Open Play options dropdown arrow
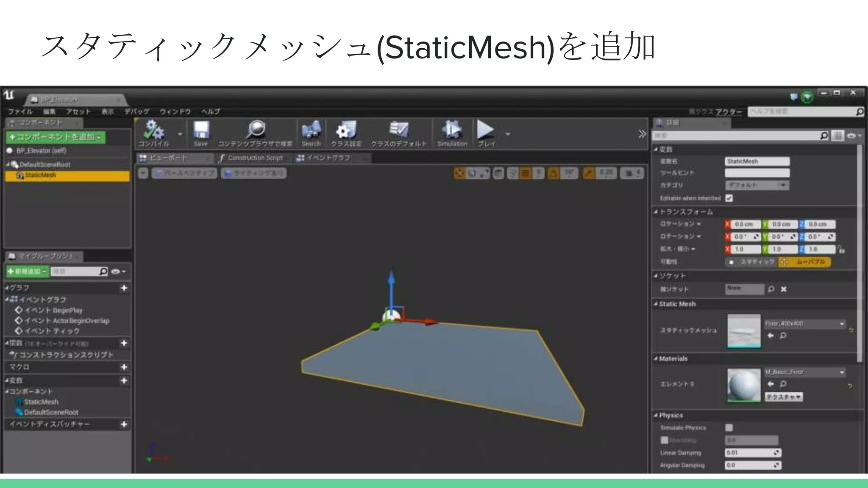Viewport: 868px width, 488px height. tap(508, 134)
